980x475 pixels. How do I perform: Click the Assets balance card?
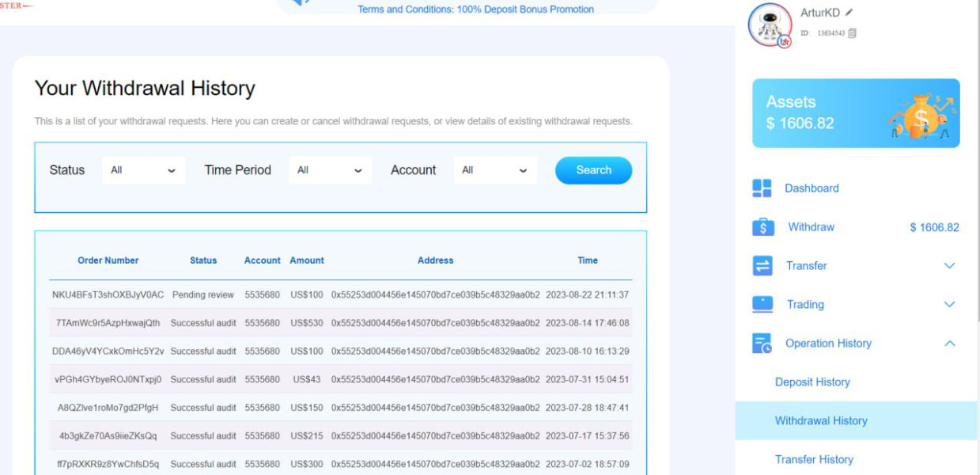tap(855, 113)
